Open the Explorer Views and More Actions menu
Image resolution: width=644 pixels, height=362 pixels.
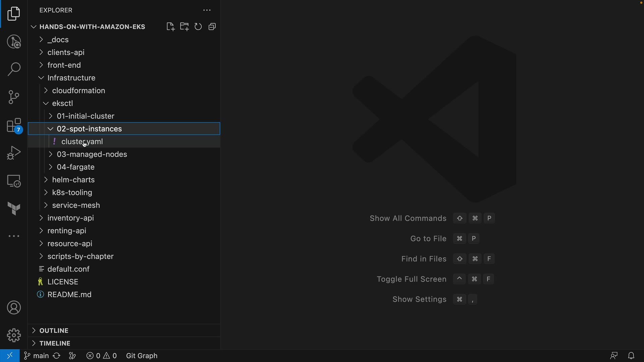coord(207,10)
